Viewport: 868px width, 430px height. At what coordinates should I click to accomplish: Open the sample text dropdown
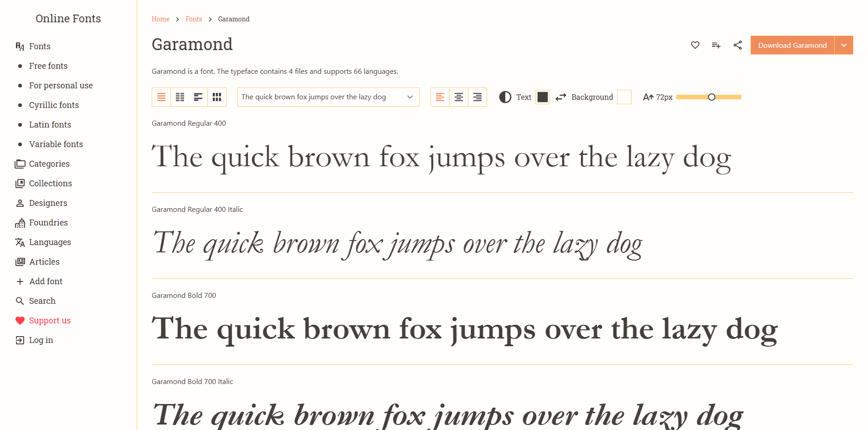click(328, 97)
